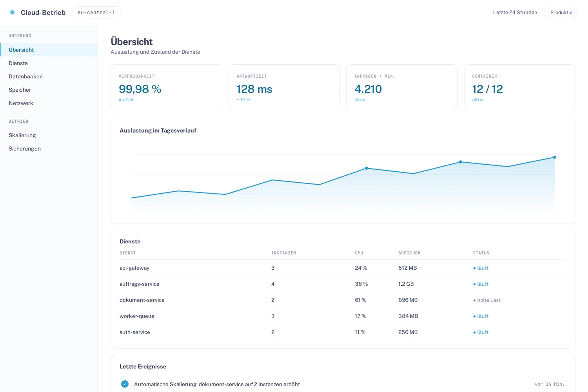The image size is (588, 392).
Task: Click the 896 MB Speicher value
Action: pos(408,300)
